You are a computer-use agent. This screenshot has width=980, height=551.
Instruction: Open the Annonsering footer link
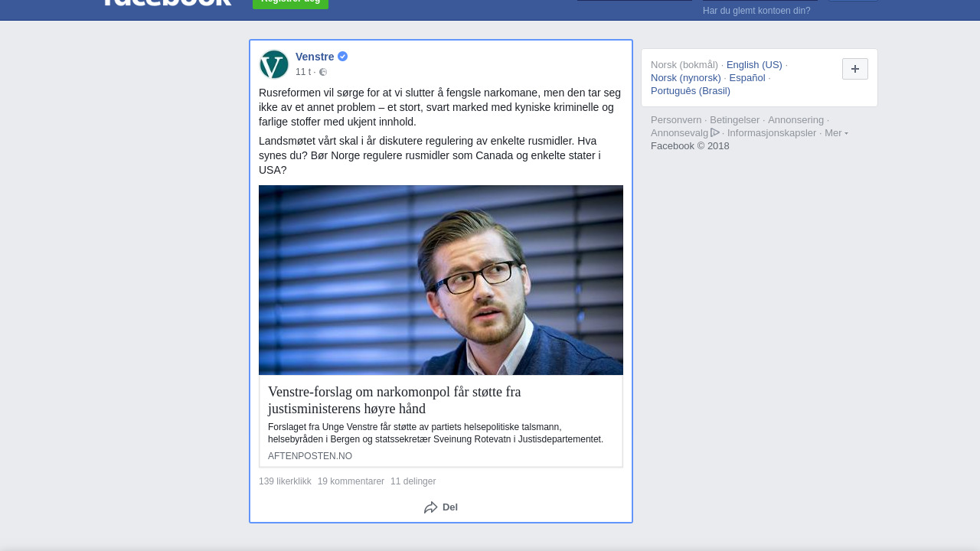point(796,120)
